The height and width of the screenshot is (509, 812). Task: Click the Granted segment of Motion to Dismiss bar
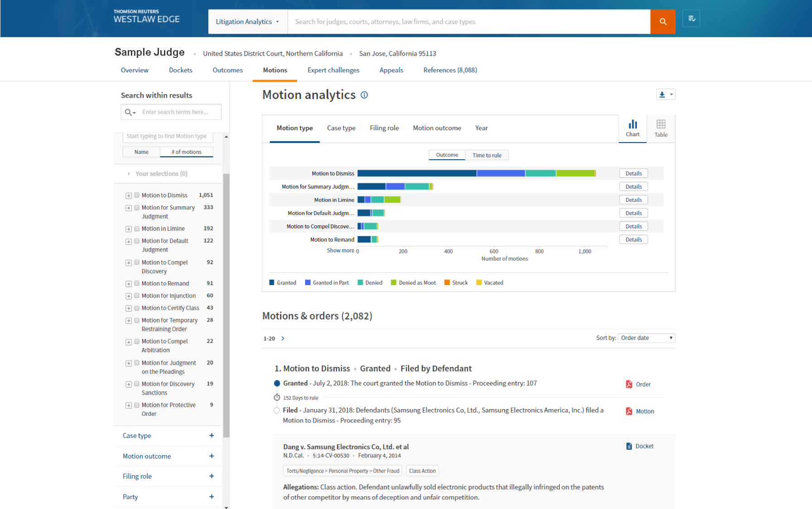tap(417, 173)
